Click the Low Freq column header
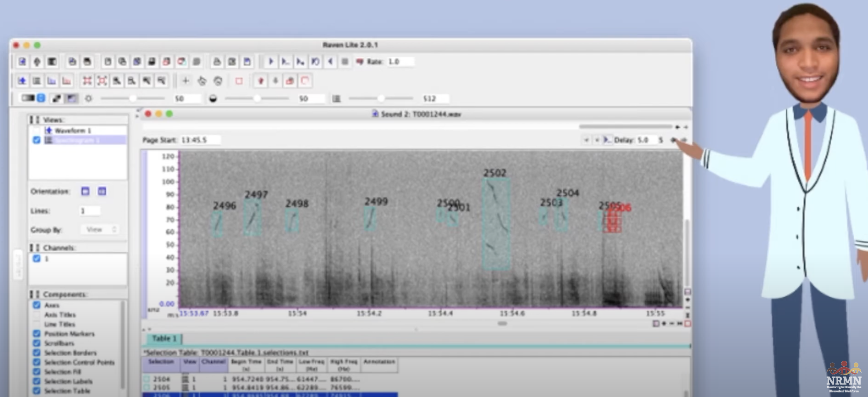 click(x=312, y=365)
